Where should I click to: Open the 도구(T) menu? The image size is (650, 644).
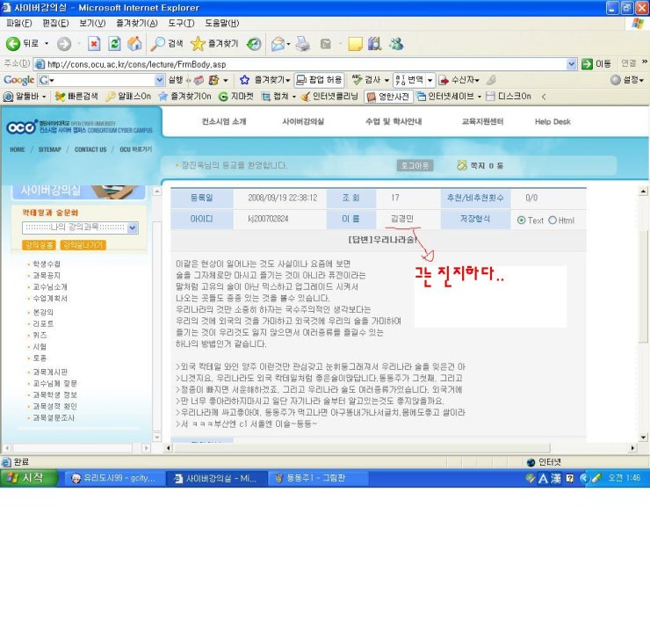click(182, 23)
